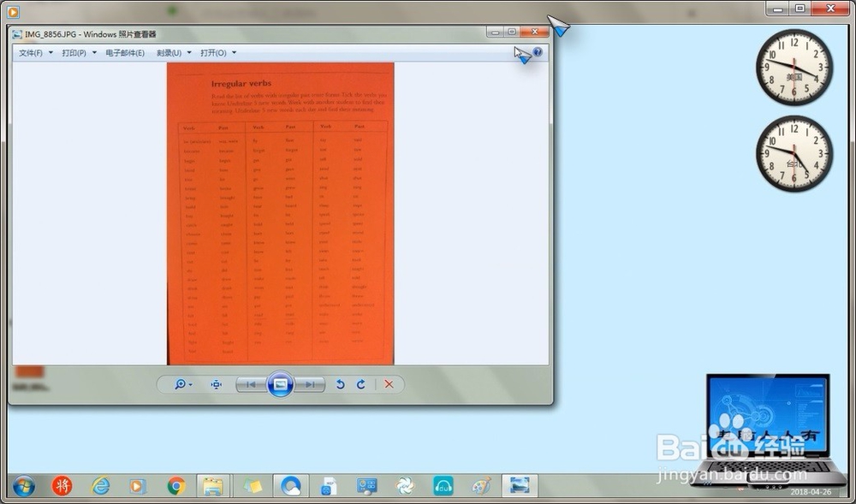Open the 打开(O) menu
This screenshot has height=504, width=856.
click(x=218, y=53)
